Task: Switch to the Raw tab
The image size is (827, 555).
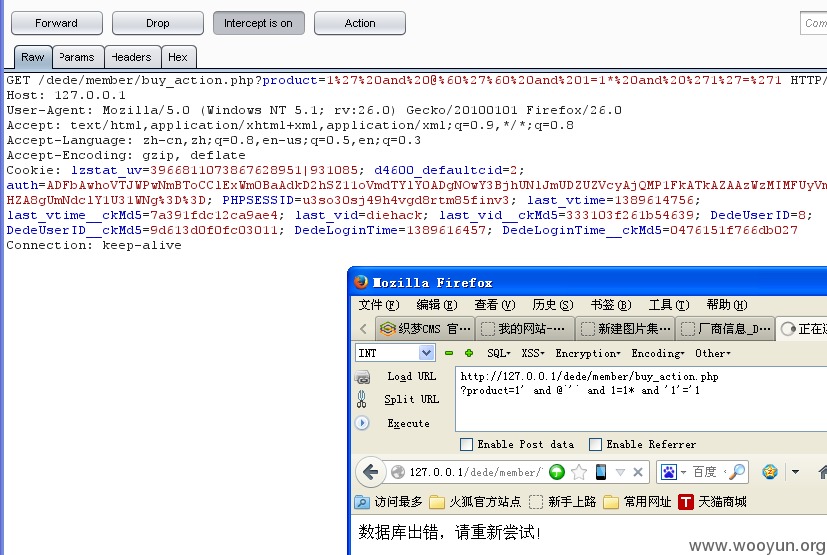Action: 33,57
